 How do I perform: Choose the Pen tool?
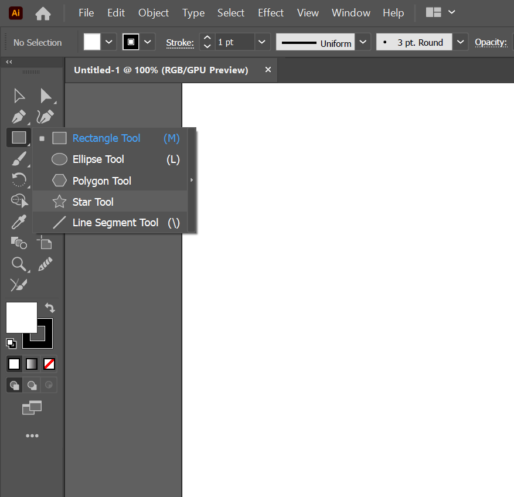click(19, 117)
